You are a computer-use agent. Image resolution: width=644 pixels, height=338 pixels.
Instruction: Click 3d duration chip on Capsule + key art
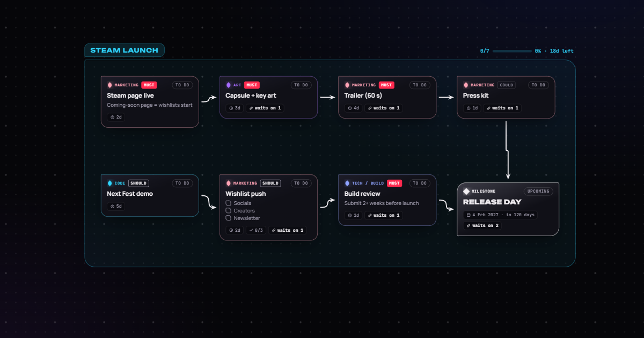[235, 108]
